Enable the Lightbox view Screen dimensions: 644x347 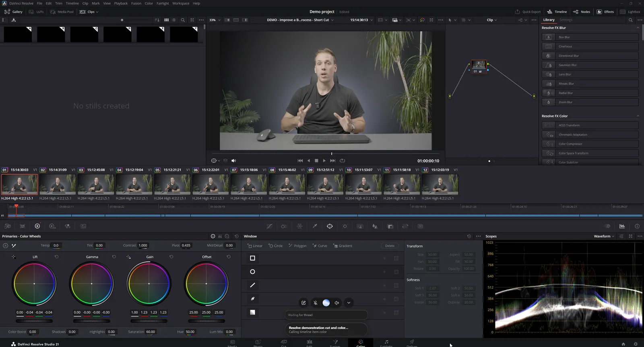click(x=630, y=12)
